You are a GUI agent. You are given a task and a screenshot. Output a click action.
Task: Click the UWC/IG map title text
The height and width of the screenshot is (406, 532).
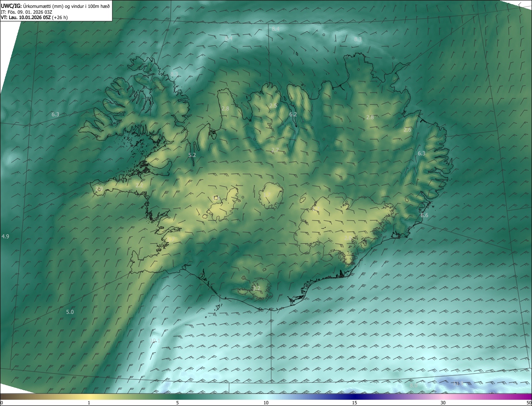55,5
